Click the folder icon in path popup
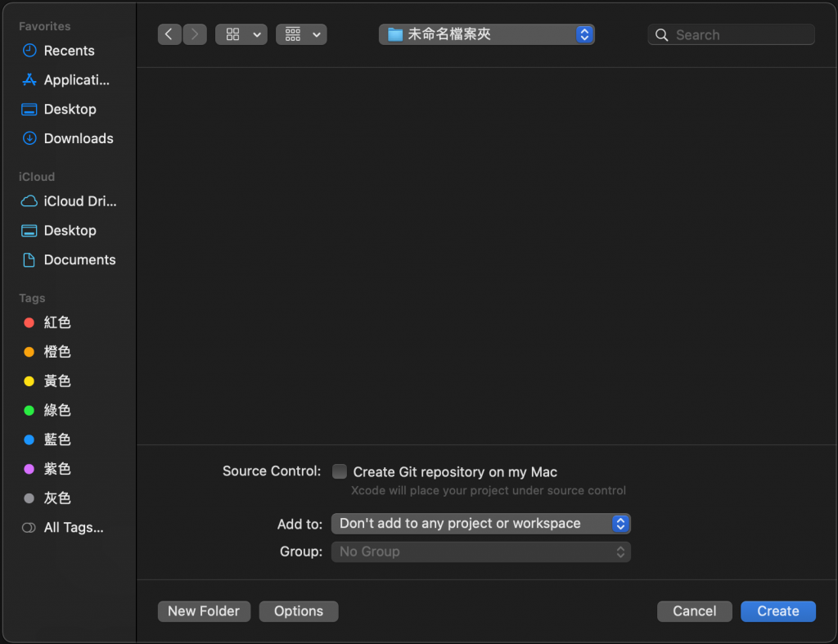This screenshot has height=644, width=838. pos(395,34)
